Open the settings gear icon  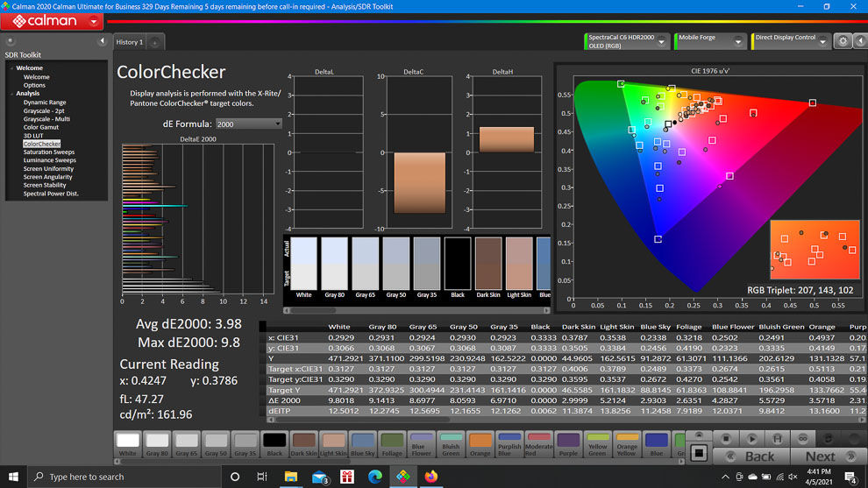[843, 41]
